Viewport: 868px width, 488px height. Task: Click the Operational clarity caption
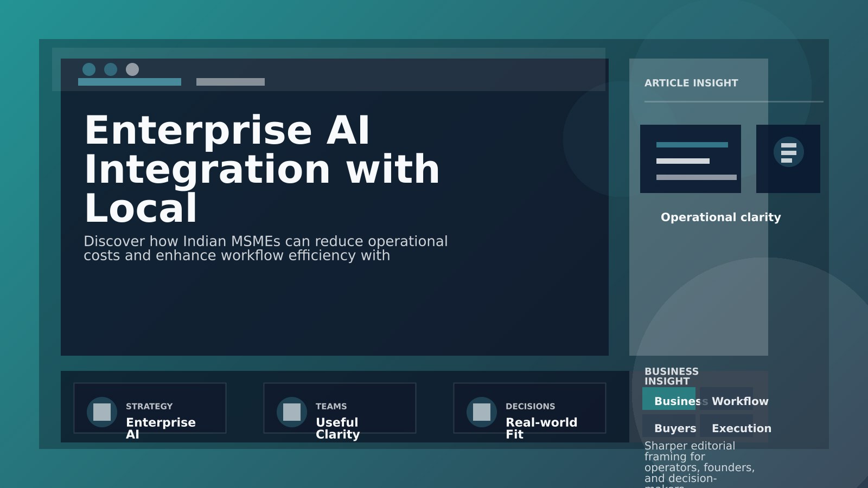pos(721,217)
